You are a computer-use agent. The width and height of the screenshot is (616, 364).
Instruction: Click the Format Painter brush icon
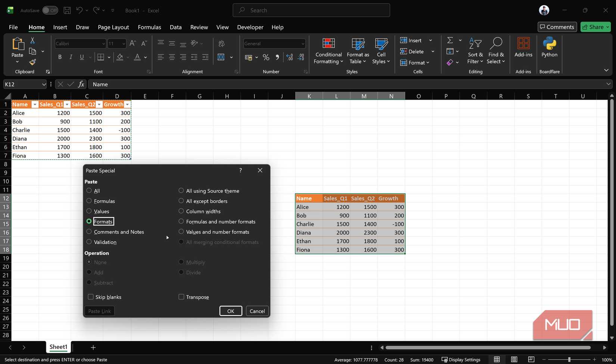coord(32,62)
